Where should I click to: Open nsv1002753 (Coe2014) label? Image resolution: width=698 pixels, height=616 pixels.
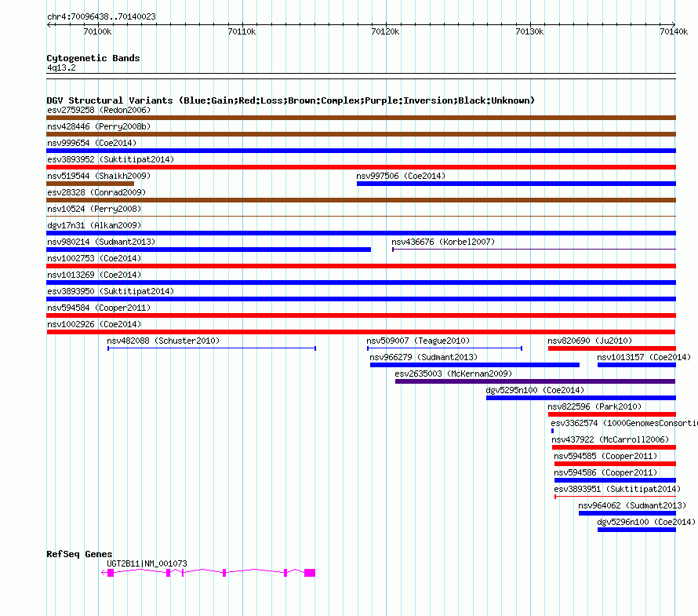94,258
